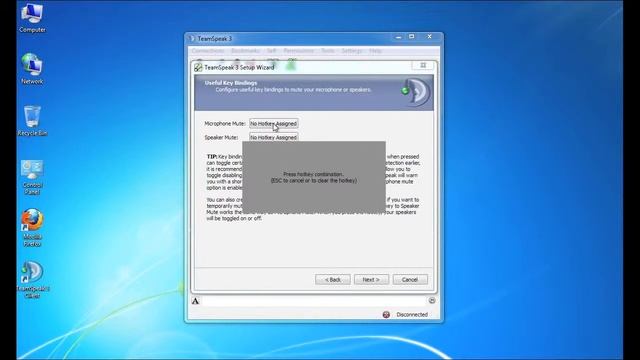Open the Self menu
The width and height of the screenshot is (640, 360).
click(271, 51)
